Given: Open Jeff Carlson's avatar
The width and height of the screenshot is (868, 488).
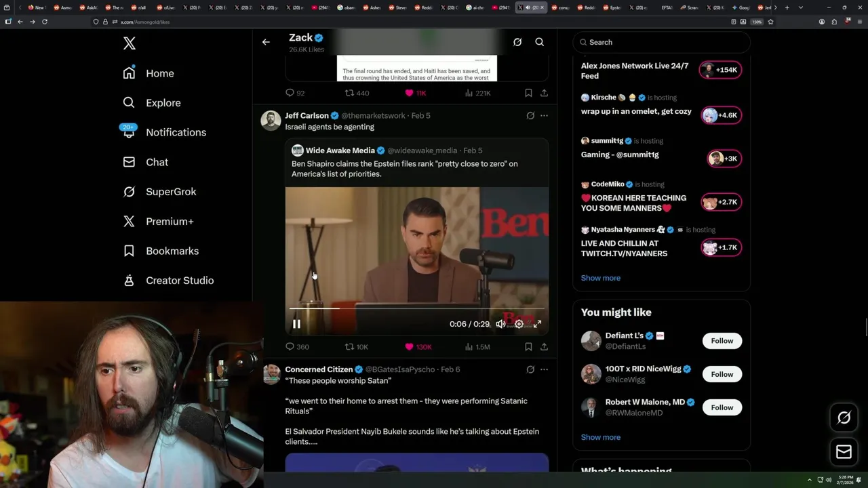Looking at the screenshot, I should click(271, 120).
